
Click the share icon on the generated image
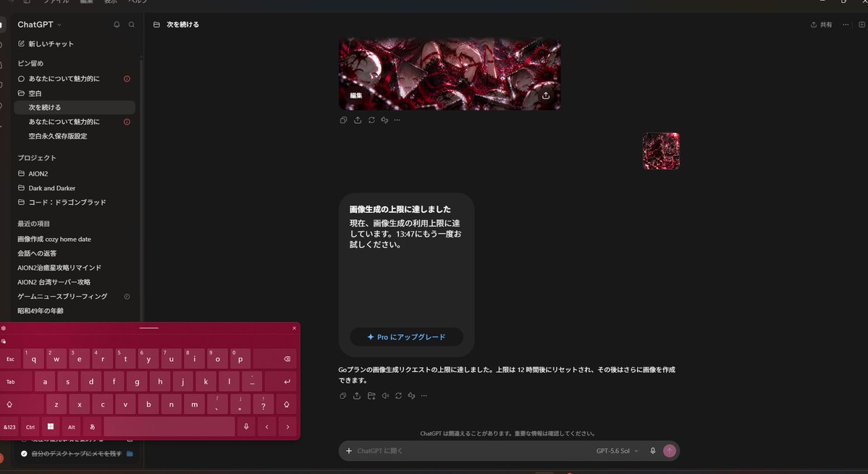pos(546,95)
